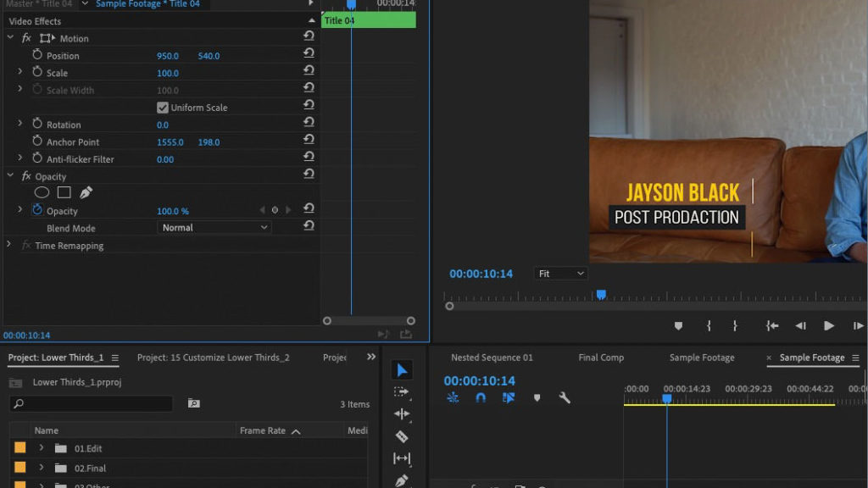Reset the Anchor Point values
The width and height of the screenshot is (868, 488).
click(x=309, y=140)
